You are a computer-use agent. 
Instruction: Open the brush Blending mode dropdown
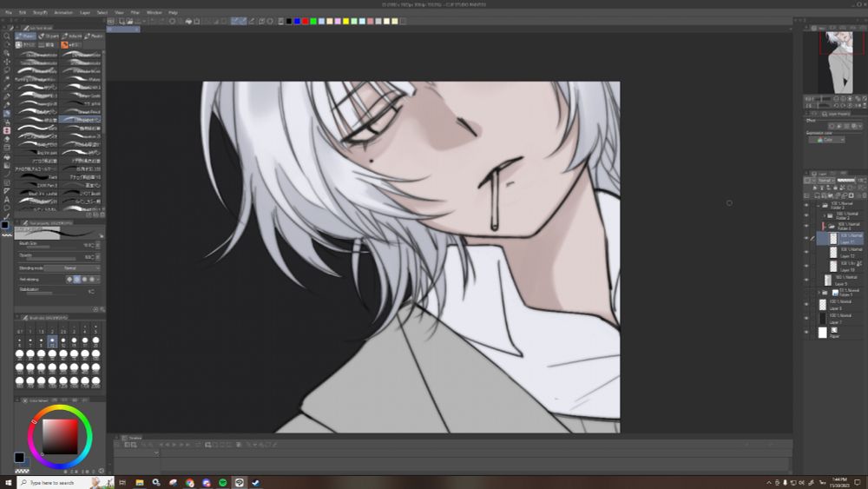(x=72, y=268)
